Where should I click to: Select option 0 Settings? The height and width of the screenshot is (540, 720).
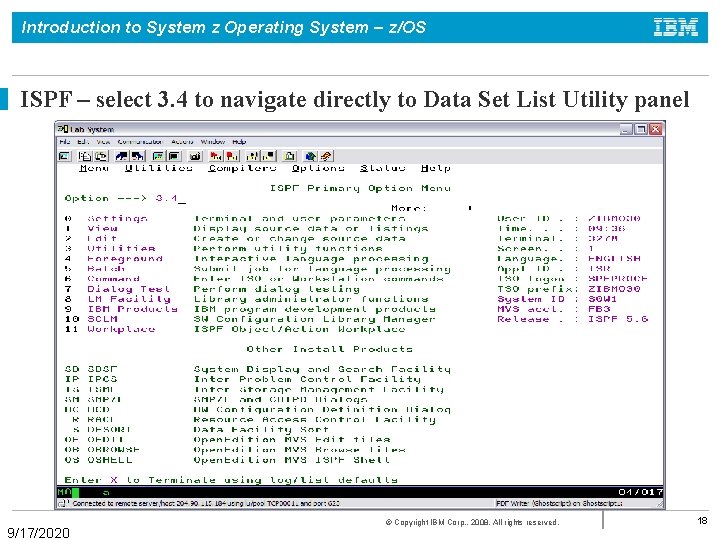coord(117,219)
